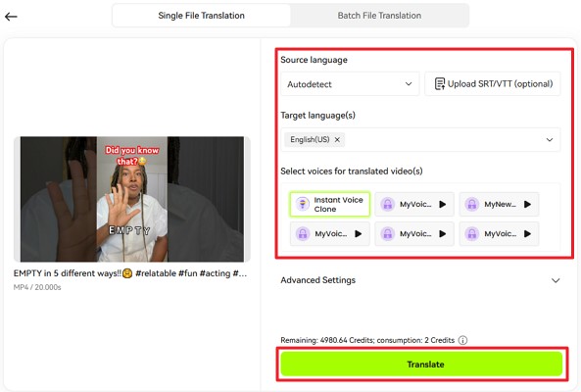Viewport: 581px width, 392px height.
Task: Click the 'Select voices for translated video(s)' label
Action: coord(352,171)
